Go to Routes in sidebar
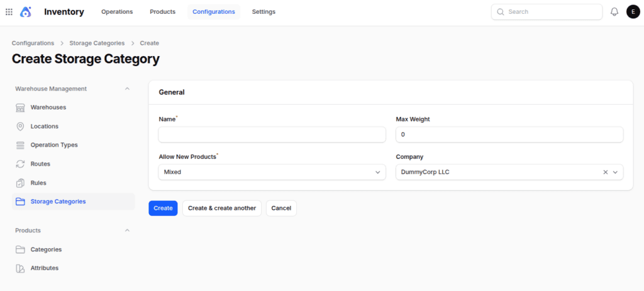Image resolution: width=644 pixels, height=291 pixels. (73, 164)
